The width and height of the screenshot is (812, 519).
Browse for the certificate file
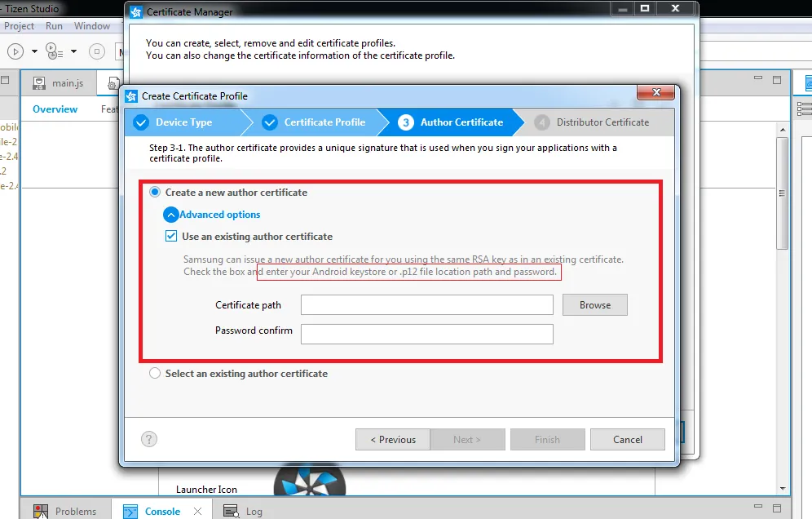(x=595, y=305)
